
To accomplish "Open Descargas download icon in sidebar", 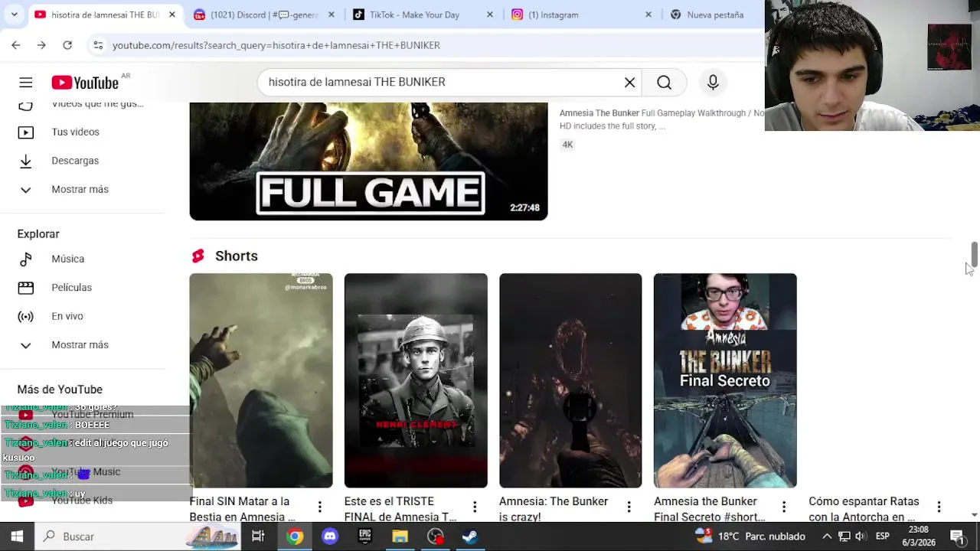I will click(25, 161).
